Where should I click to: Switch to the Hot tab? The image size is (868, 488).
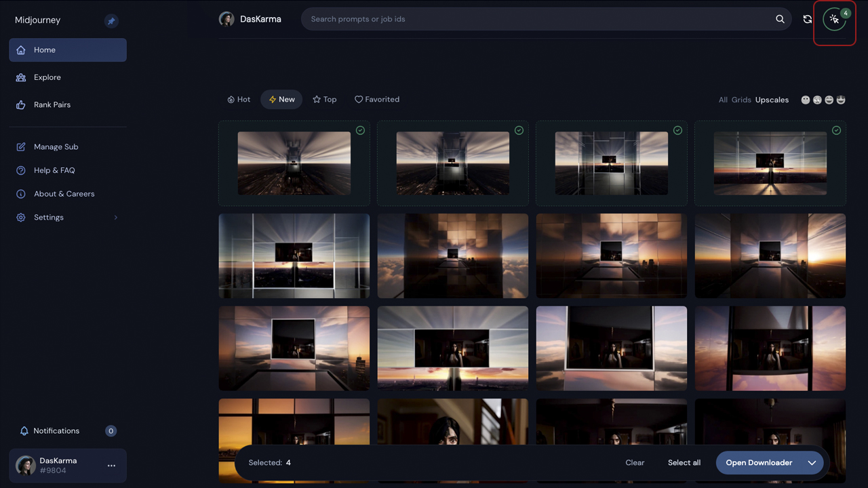239,100
